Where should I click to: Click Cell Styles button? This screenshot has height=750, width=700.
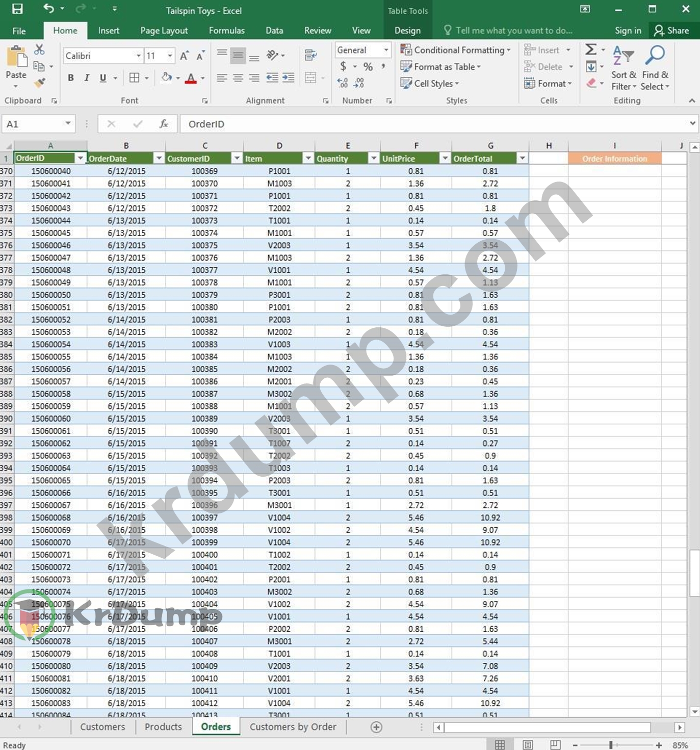point(430,83)
